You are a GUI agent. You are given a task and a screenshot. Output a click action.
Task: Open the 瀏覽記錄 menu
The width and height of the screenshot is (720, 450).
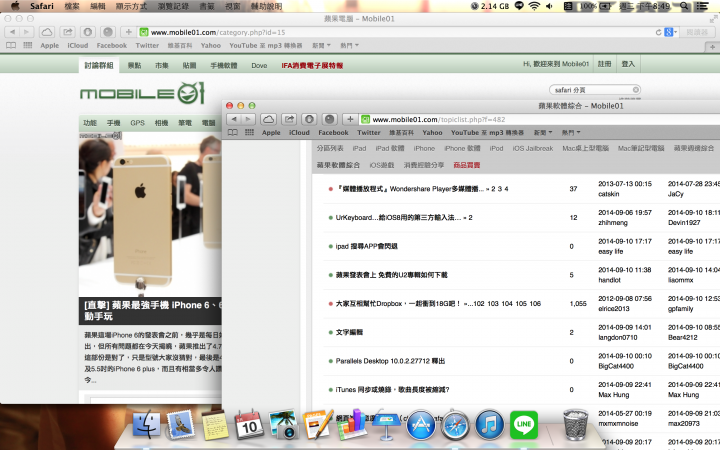173,6
